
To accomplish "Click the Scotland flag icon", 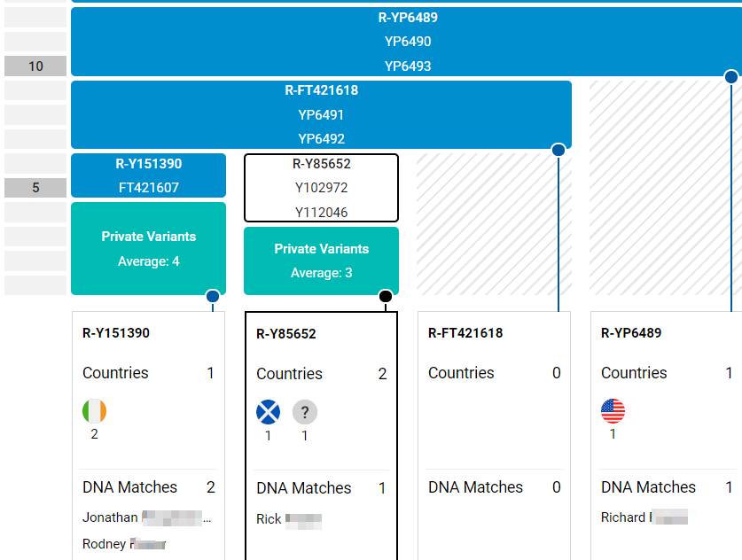I will pyautogui.click(x=268, y=412).
